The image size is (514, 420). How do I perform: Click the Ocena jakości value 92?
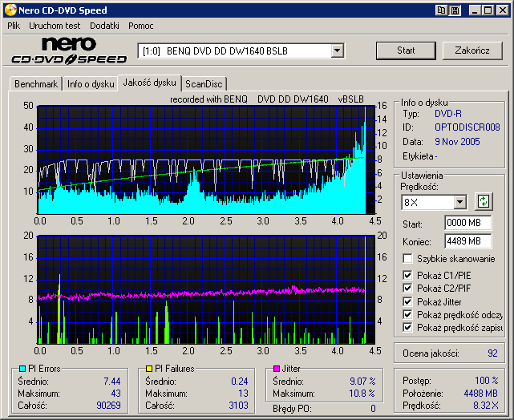(492, 353)
